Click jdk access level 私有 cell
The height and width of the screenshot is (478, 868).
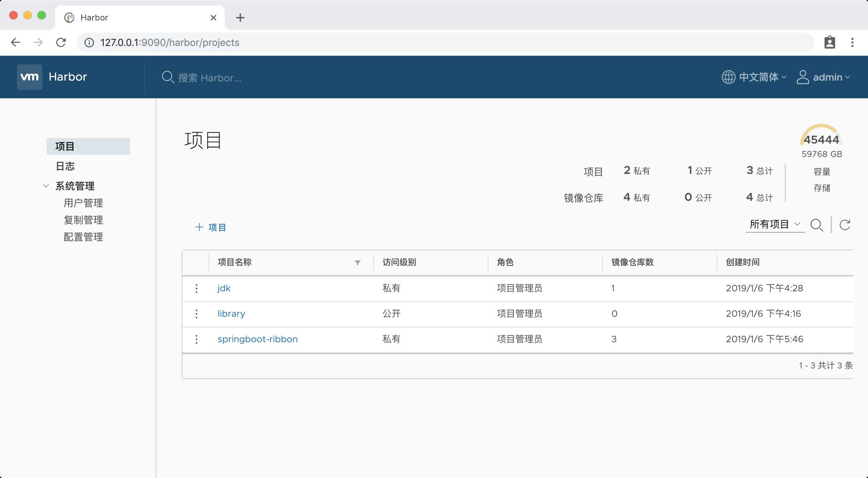point(392,288)
